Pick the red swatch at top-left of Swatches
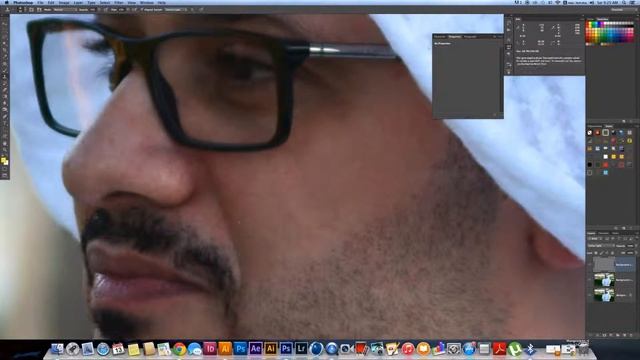This screenshot has height=360, width=640. 588,24
